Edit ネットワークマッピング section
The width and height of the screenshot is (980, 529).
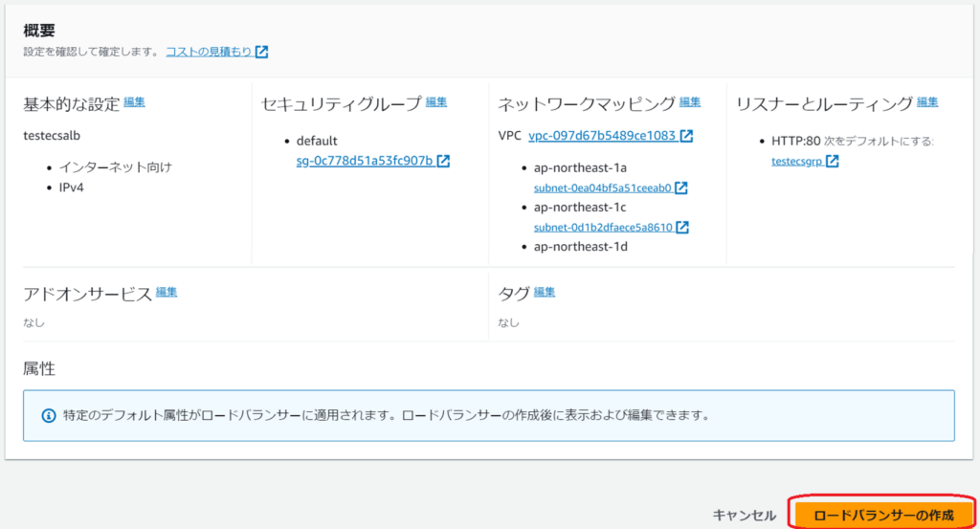click(690, 102)
